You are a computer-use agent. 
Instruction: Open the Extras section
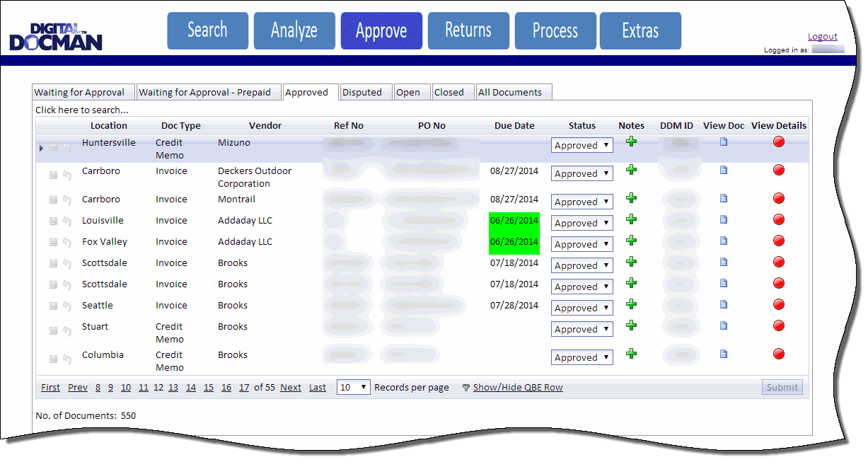(x=640, y=31)
